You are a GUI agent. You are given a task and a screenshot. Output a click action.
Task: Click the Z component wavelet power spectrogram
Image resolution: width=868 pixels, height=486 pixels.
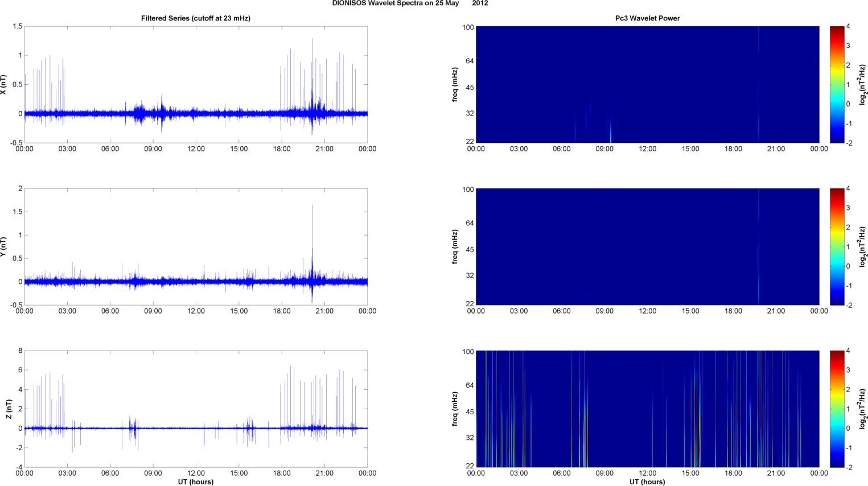[x=647, y=409]
